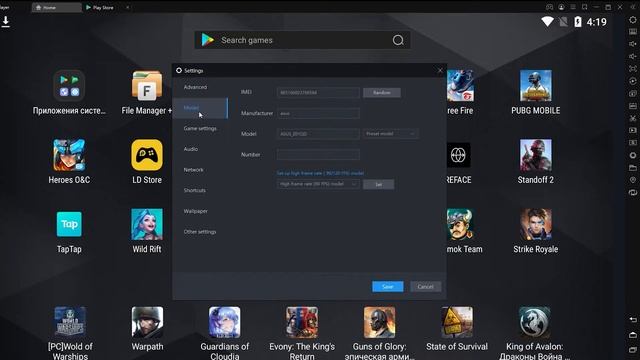640x360 pixels.
Task: Open File Manager+ app icon
Action: [147, 86]
